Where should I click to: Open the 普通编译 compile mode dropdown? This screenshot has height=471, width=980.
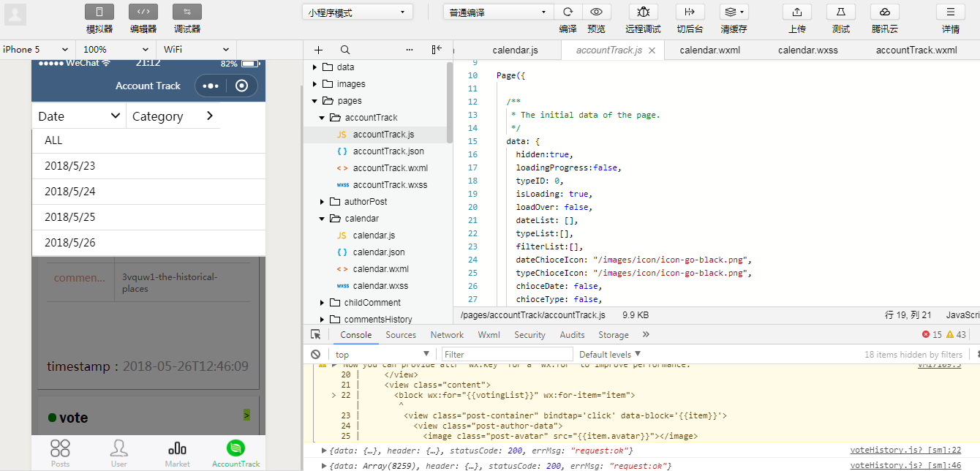498,12
